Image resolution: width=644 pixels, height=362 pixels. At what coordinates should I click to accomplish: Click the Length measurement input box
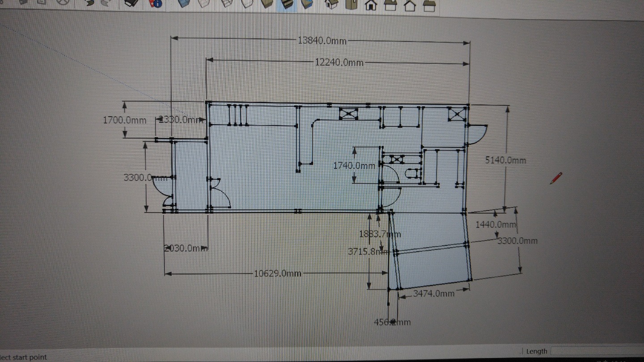pos(597,351)
